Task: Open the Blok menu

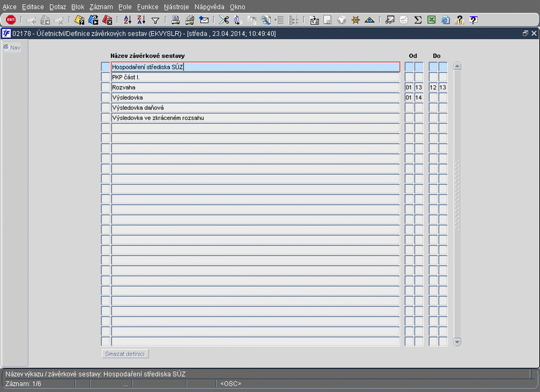Action: tap(78, 7)
